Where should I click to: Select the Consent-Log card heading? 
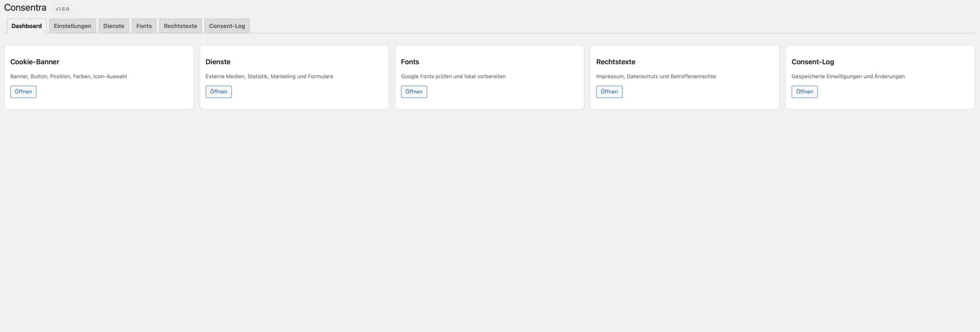pyautogui.click(x=813, y=62)
